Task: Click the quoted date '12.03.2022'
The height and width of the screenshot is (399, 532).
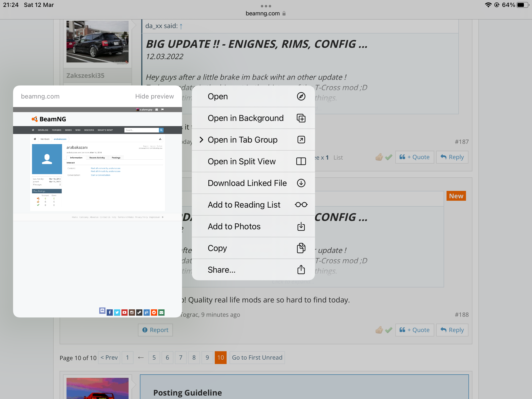Action: pyautogui.click(x=165, y=56)
